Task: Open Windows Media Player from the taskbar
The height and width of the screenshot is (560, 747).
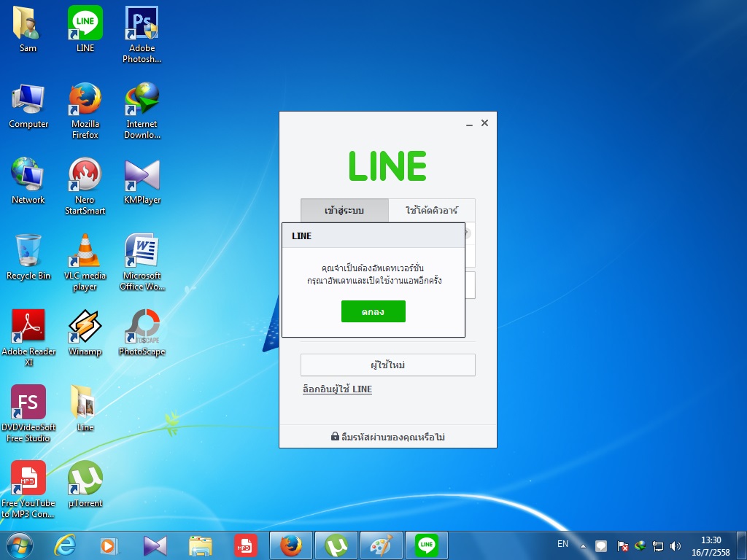Action: click(109, 545)
